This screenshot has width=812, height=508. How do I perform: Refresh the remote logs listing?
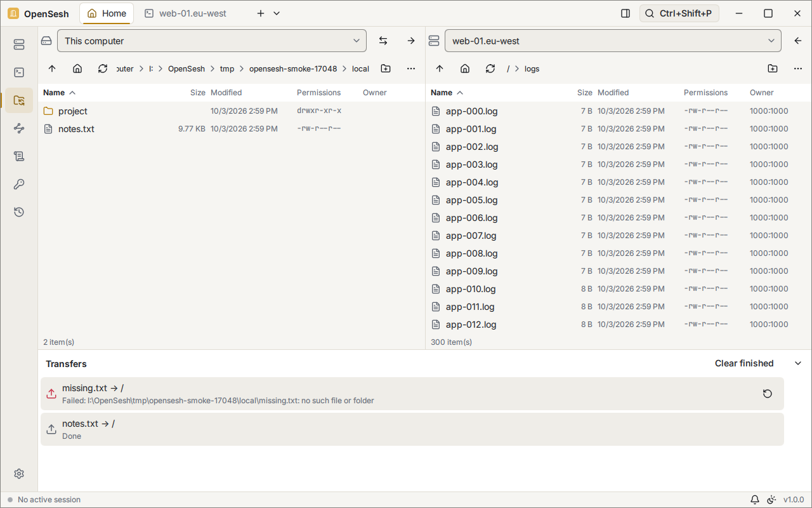coord(490,69)
